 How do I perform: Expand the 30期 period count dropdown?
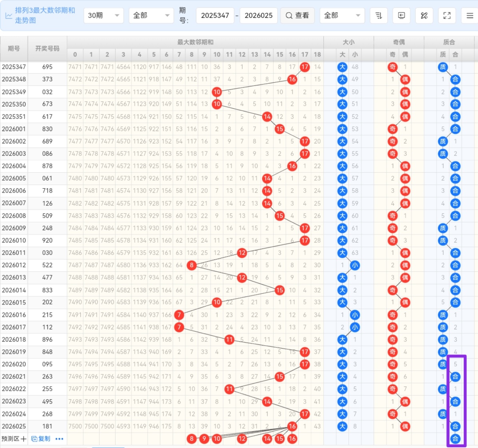pos(104,16)
